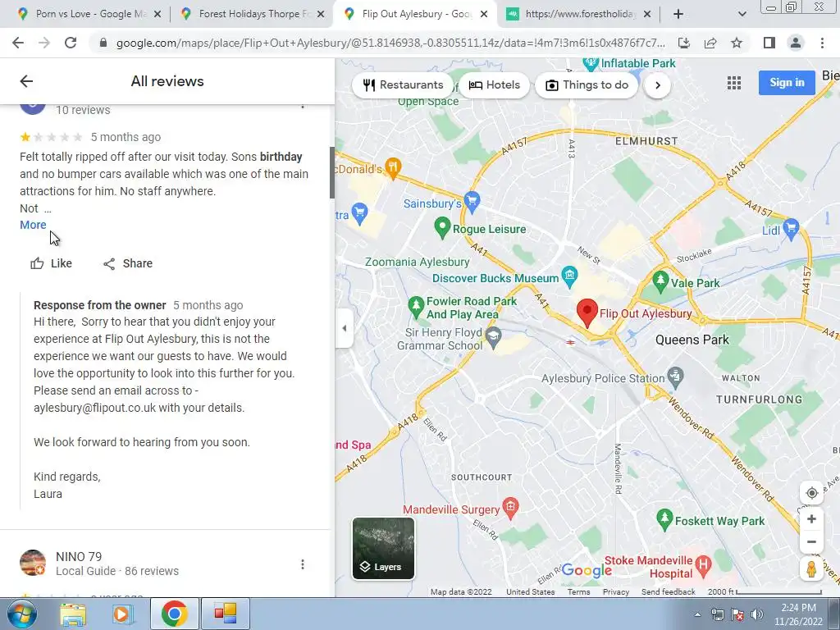840x630 pixels.
Task: Open Chrome profile avatar icon
Action: pos(796,43)
